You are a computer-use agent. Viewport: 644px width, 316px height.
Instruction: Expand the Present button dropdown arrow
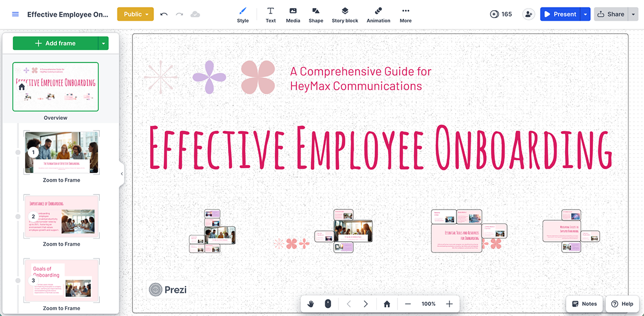point(586,14)
